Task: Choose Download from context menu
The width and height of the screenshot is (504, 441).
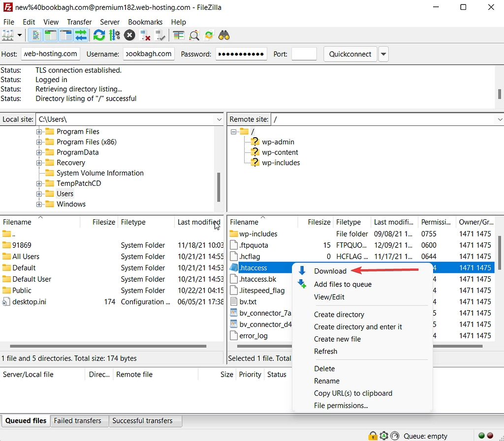Action: tap(330, 271)
